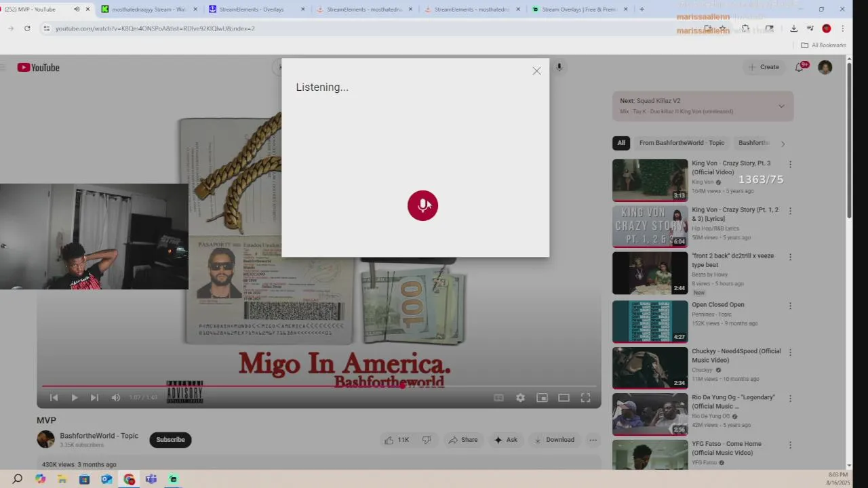Image resolution: width=868 pixels, height=488 pixels.
Task: Enter full screen mode in the player
Action: coord(585,398)
